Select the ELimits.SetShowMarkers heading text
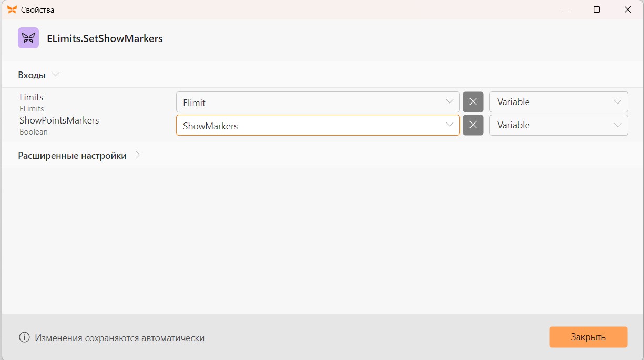 tap(105, 38)
